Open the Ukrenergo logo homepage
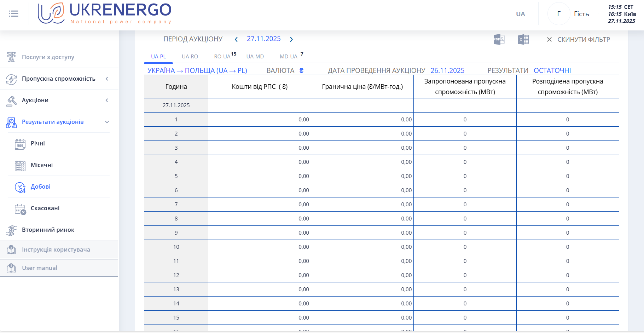 104,13
